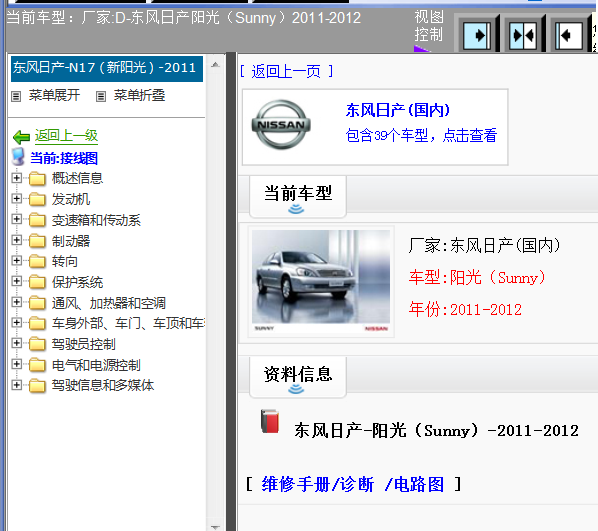This screenshot has height=531, width=598.
Task: Click the 概述信息 tree label
Action: point(77,178)
